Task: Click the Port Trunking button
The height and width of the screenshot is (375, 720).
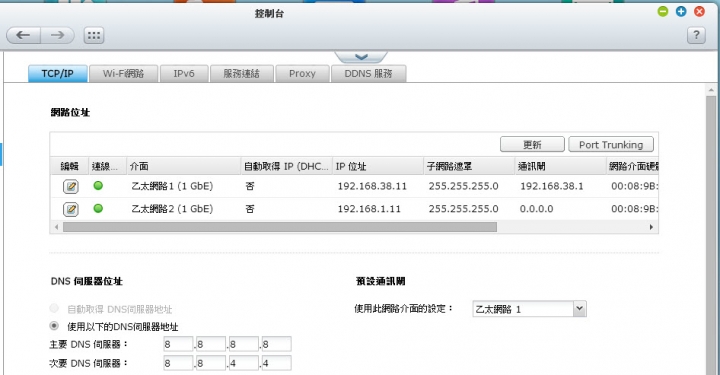Action: click(611, 145)
